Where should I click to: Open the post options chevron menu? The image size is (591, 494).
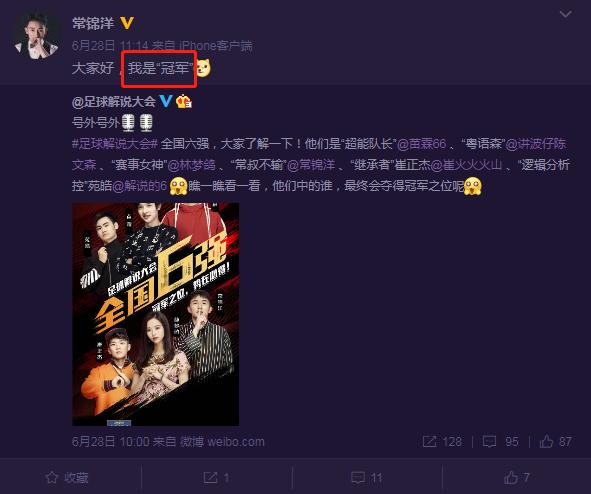click(x=565, y=14)
